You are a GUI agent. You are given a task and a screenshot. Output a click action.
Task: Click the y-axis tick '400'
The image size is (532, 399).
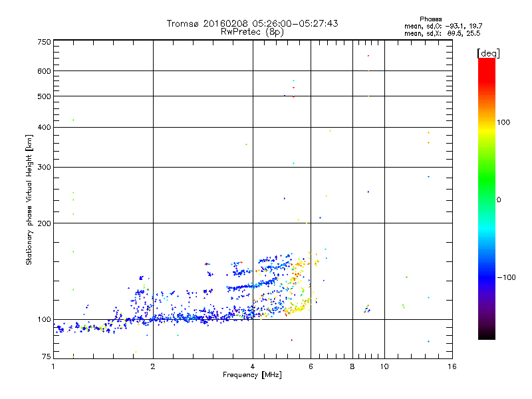coord(45,128)
